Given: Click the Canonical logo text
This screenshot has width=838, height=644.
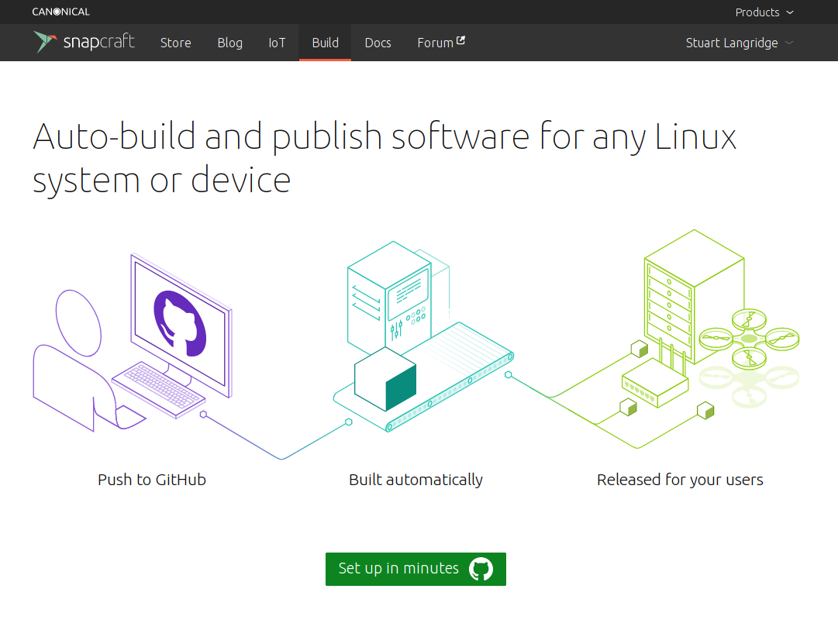Looking at the screenshot, I should (61, 12).
